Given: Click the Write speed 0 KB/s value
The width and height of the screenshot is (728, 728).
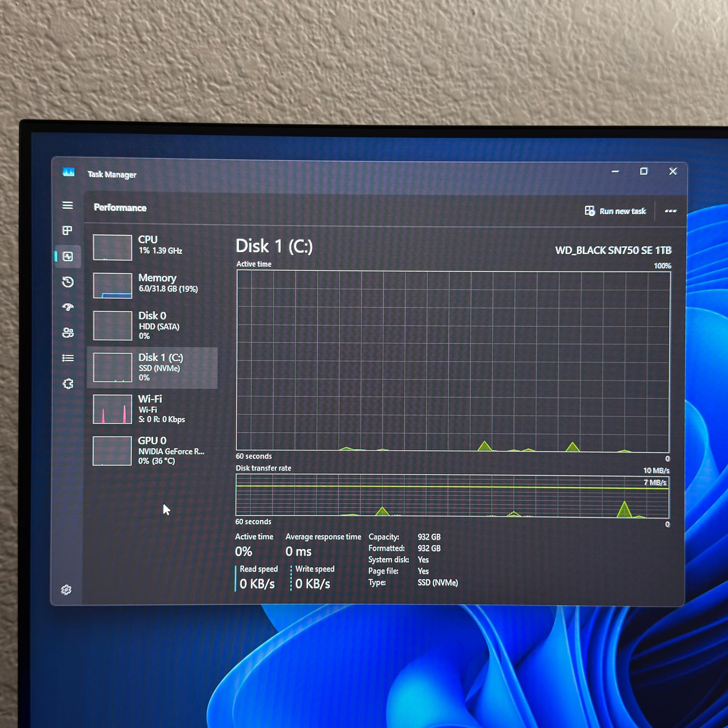Looking at the screenshot, I should coord(313,584).
